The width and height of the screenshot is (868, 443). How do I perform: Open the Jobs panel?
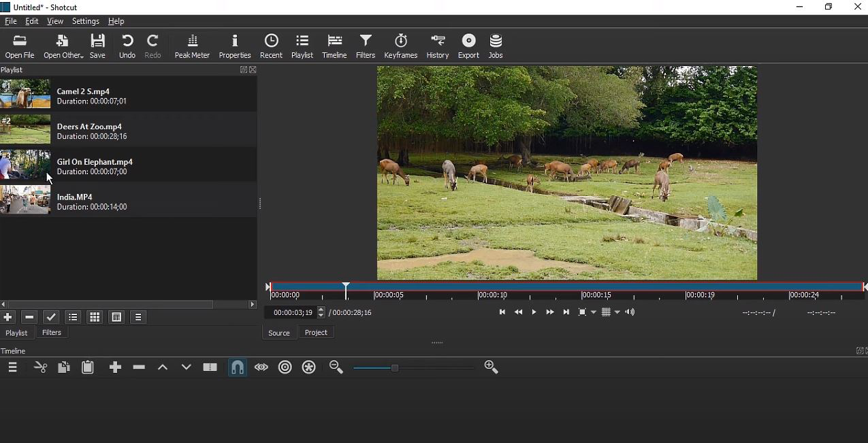point(496,46)
